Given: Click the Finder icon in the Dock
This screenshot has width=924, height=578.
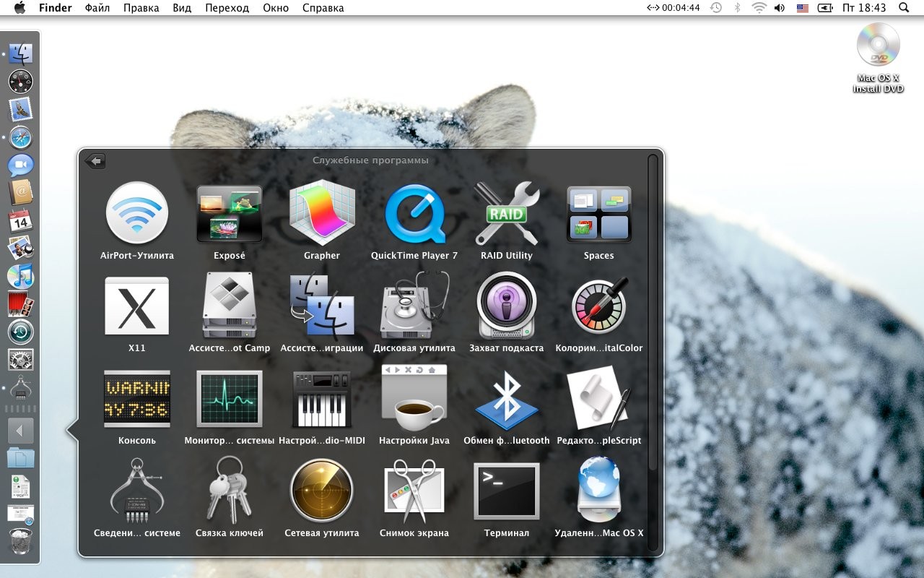Looking at the screenshot, I should [21, 53].
